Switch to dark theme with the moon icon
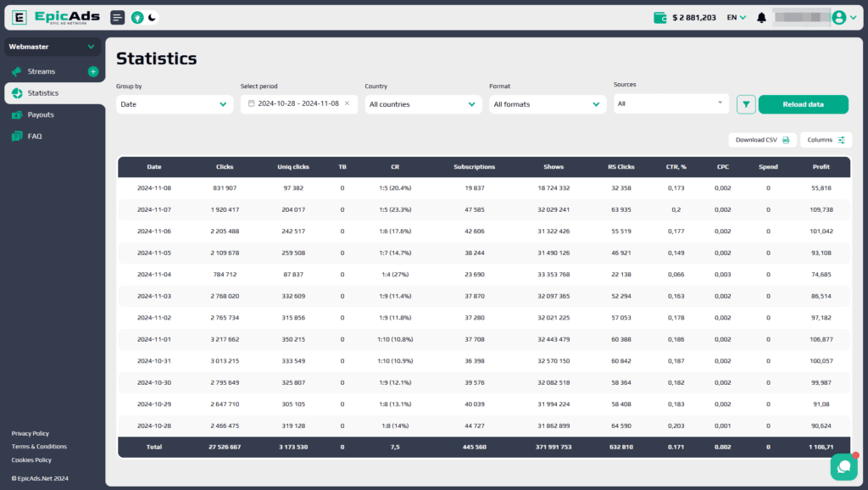Screen dimensions: 868x490 click(152, 18)
